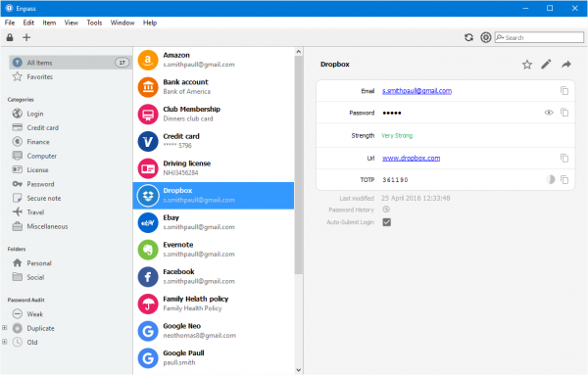This screenshot has height=375, width=588.
Task: Click into the Search field
Action: point(539,37)
